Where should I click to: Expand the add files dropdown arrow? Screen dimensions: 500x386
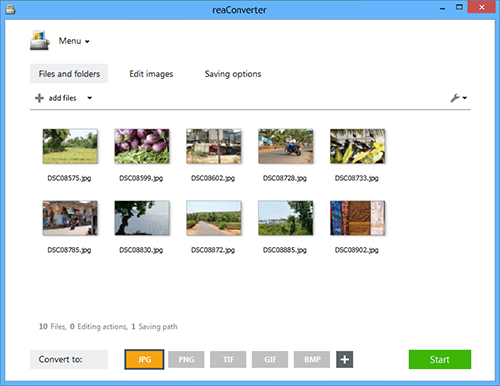click(90, 98)
